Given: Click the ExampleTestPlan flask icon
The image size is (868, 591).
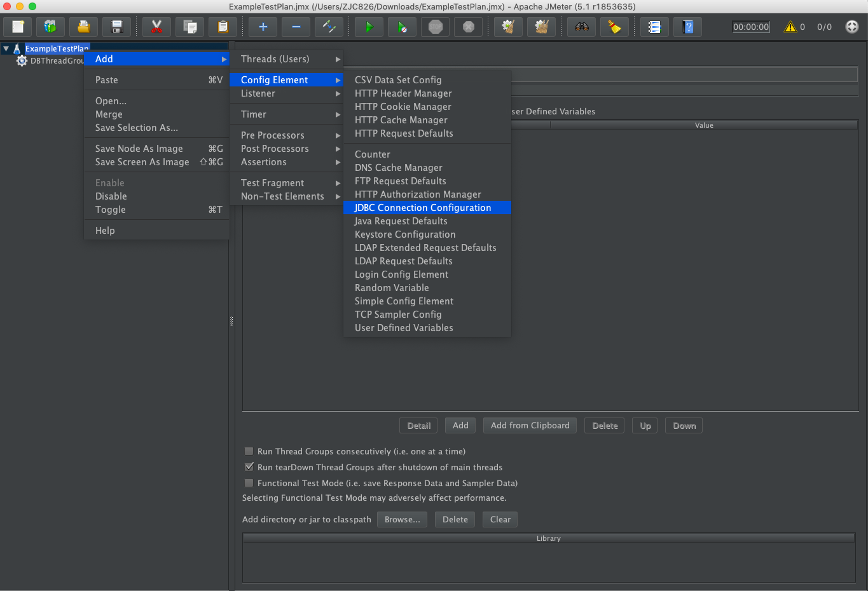Looking at the screenshot, I should [x=17, y=49].
